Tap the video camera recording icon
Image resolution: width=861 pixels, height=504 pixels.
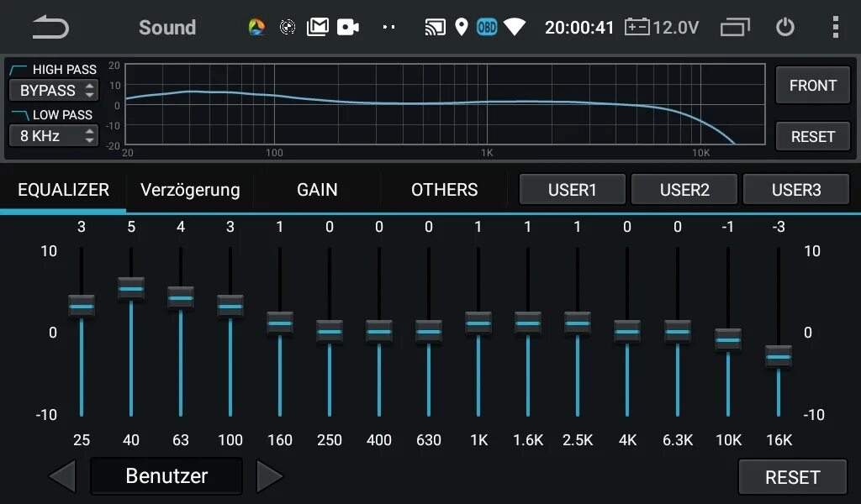(x=347, y=27)
